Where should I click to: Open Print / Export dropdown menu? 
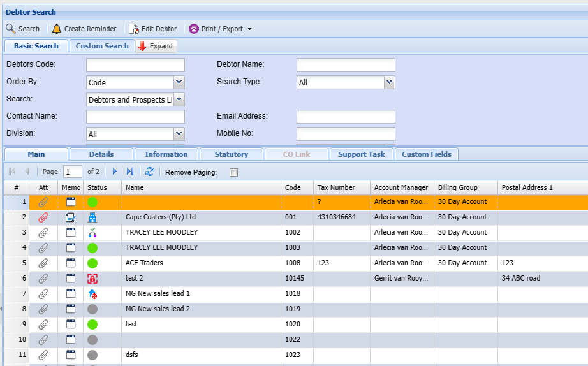click(221, 29)
